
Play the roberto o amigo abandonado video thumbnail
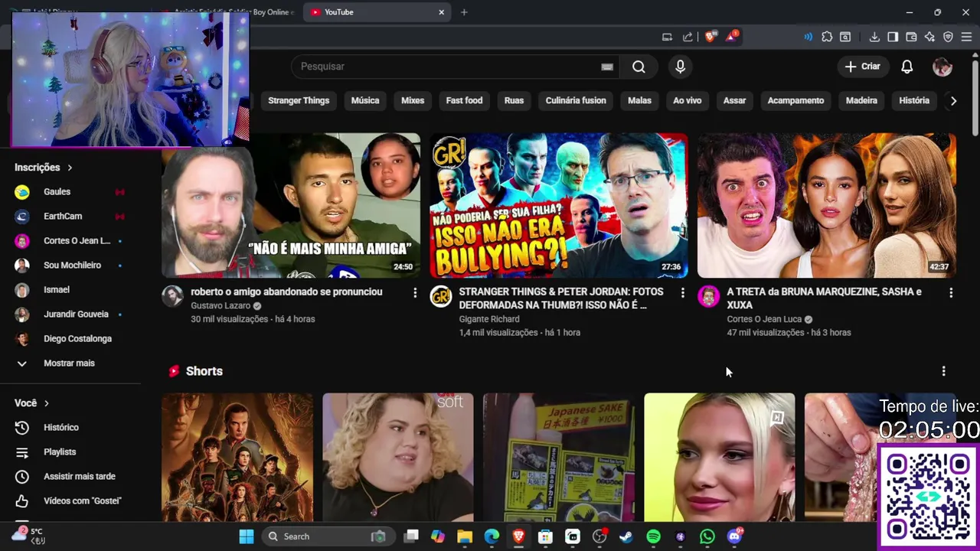point(291,205)
